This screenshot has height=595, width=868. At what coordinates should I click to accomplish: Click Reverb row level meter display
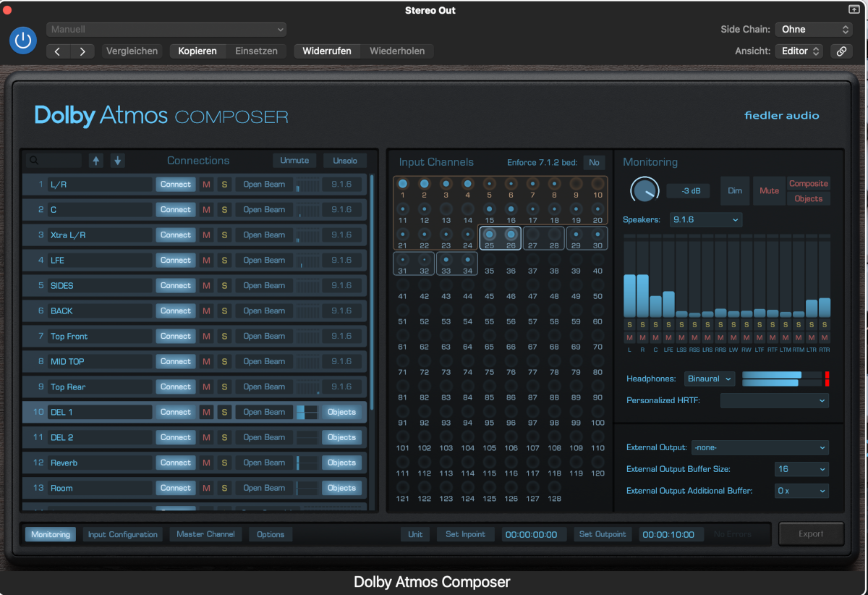[x=307, y=463]
